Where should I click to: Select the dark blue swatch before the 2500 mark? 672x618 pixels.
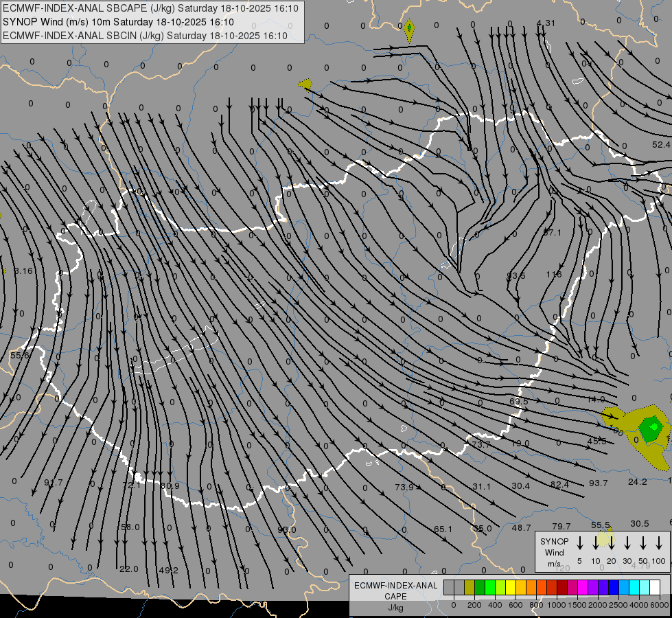point(613,587)
